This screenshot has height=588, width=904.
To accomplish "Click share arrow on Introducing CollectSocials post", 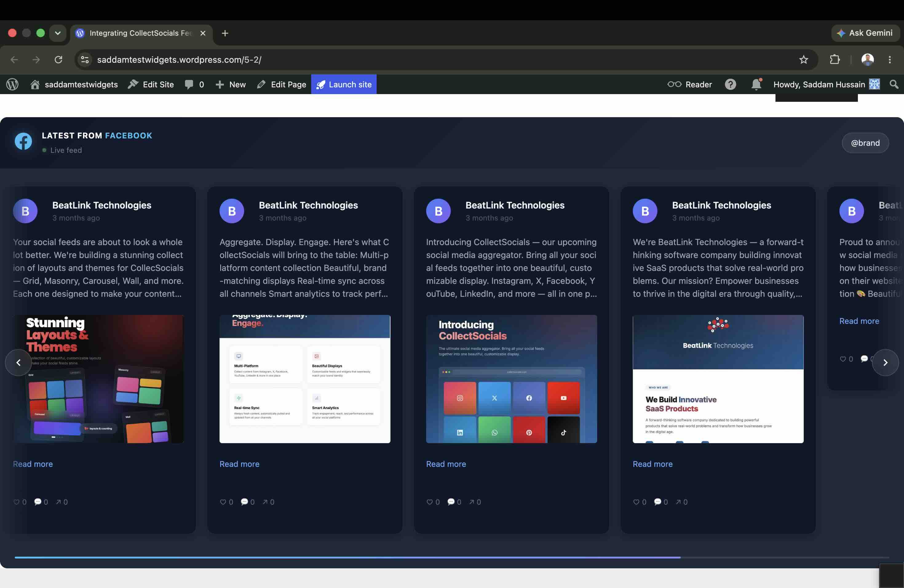I will click(x=472, y=502).
